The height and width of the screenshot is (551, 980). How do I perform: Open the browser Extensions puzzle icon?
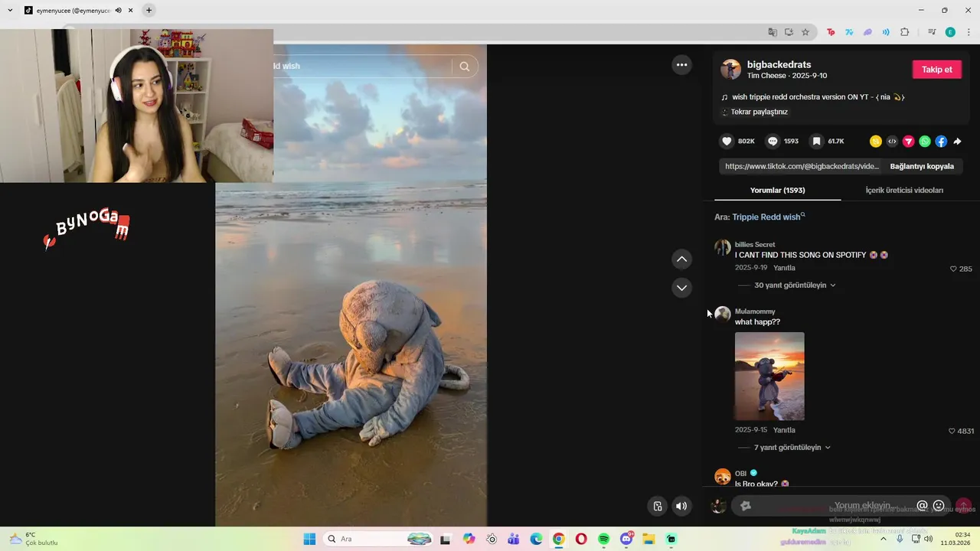coord(905,32)
